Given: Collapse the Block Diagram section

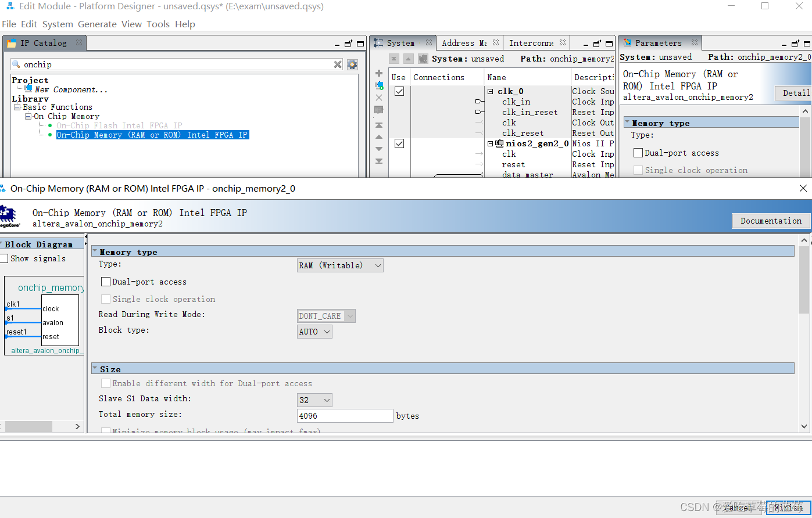Looking at the screenshot, I should point(1,244).
